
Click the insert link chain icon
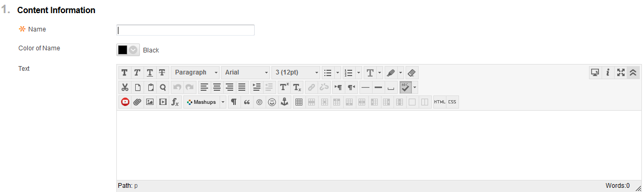311,87
